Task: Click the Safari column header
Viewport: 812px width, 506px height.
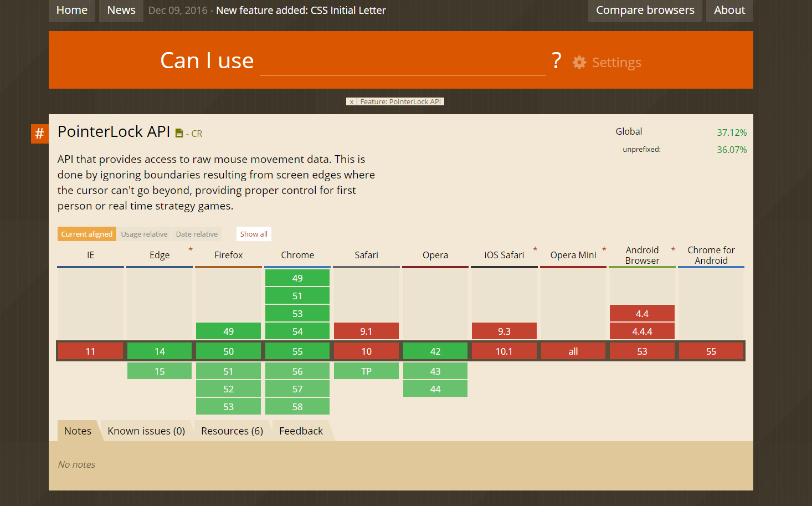Action: (x=366, y=255)
